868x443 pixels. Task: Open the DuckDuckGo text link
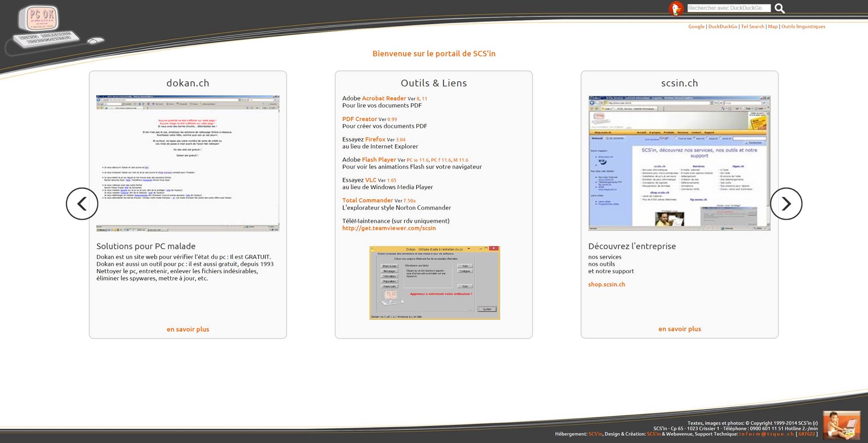[x=723, y=26]
